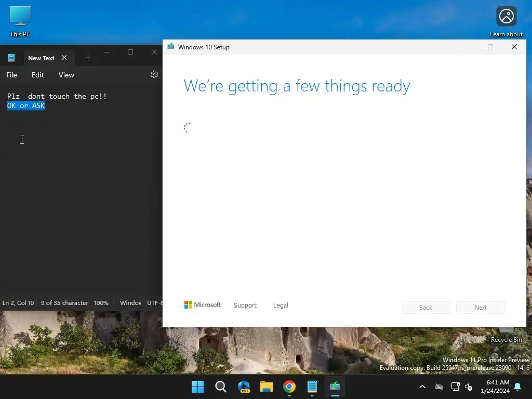This screenshot has height=399, width=532.
Task: Maximize the Notepad window
Action: 130,52
